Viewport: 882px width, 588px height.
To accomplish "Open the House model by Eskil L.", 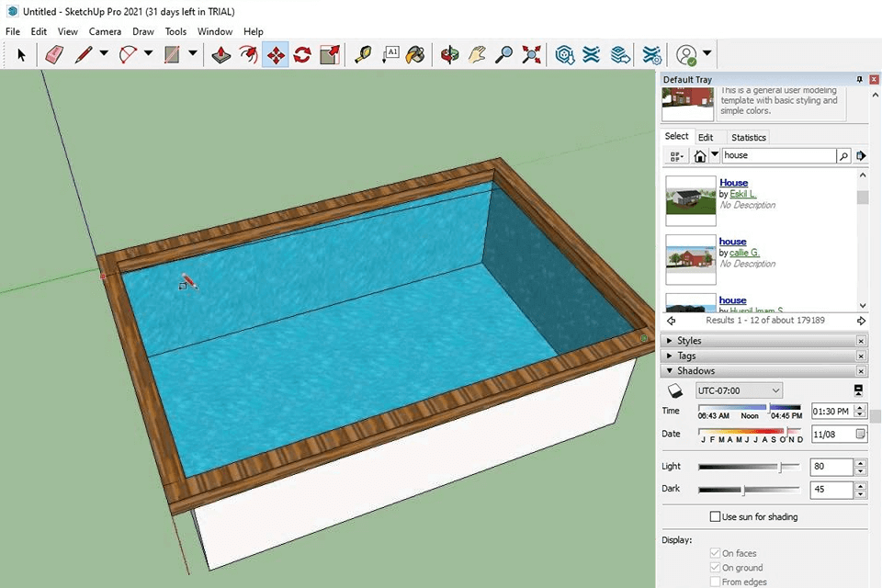I will [733, 183].
